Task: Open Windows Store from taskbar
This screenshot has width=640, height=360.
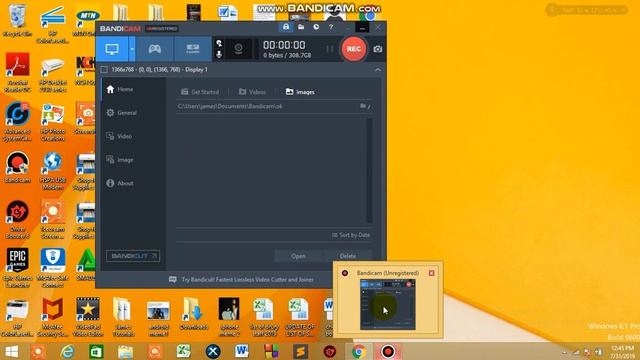Action: 96,351
